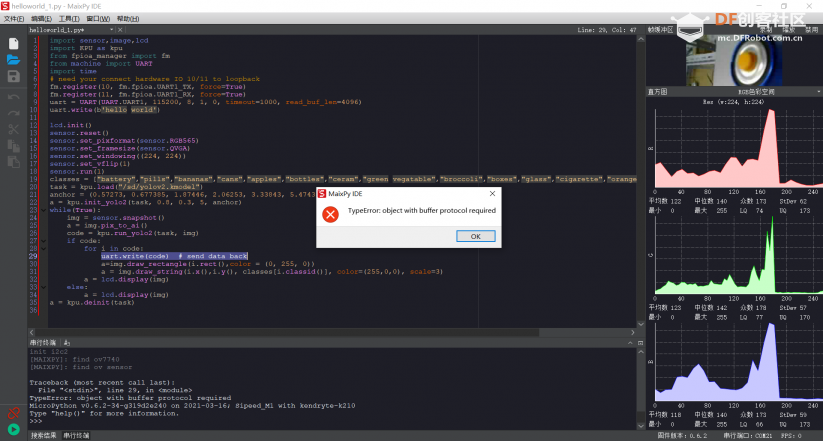Switch to the 搜索结果 bottom tab
This screenshot has height=441, width=823.
[x=44, y=435]
